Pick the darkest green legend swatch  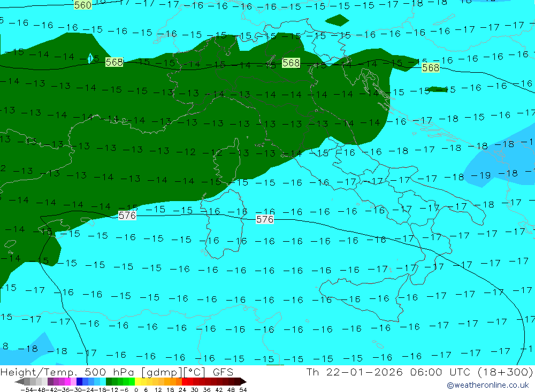(x=109, y=381)
